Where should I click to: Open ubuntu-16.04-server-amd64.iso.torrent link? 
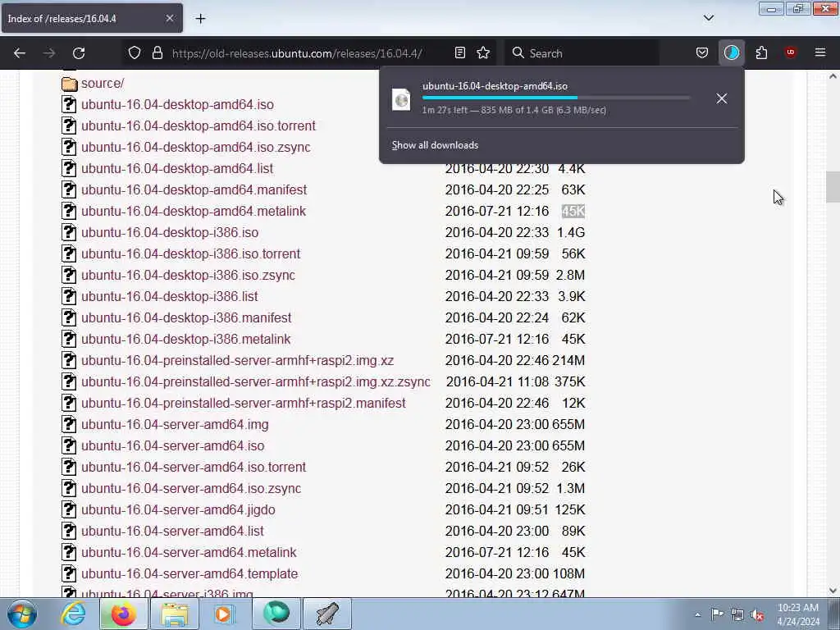pyautogui.click(x=194, y=467)
